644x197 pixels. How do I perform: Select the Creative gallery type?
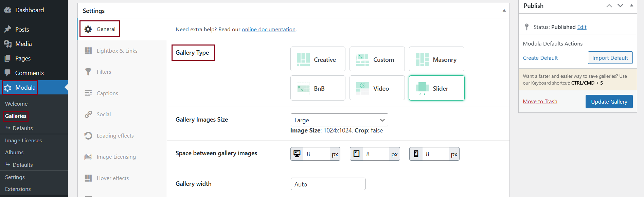point(318,59)
